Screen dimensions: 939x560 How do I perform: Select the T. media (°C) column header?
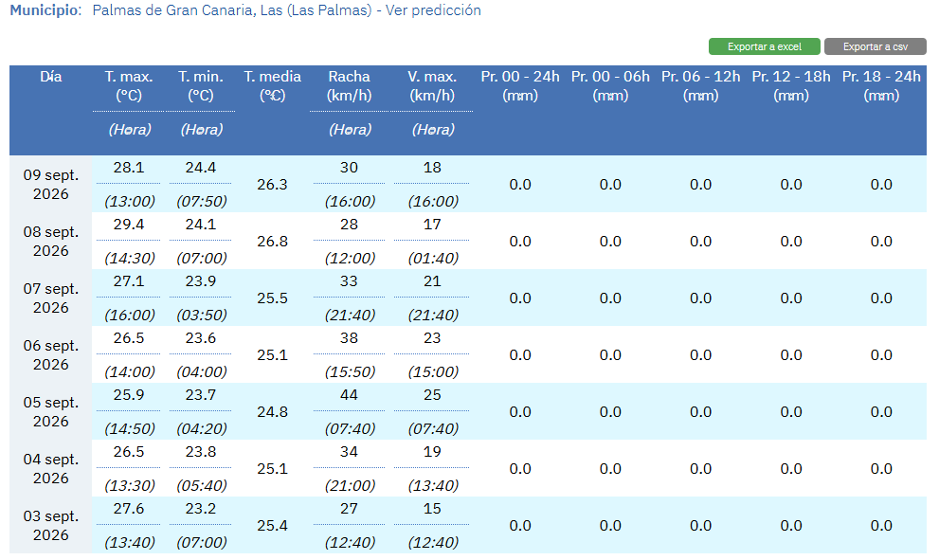pyautogui.click(x=273, y=86)
